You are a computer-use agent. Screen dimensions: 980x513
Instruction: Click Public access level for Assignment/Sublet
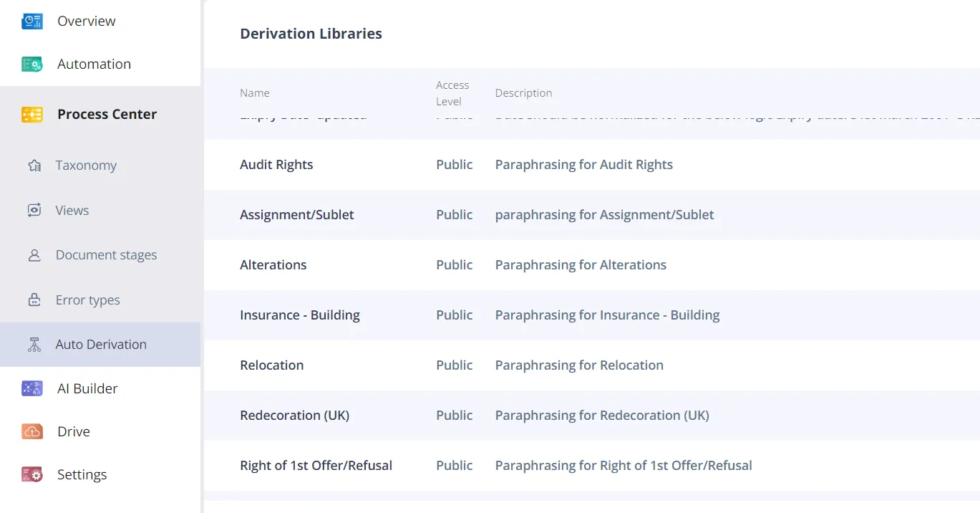455,215
